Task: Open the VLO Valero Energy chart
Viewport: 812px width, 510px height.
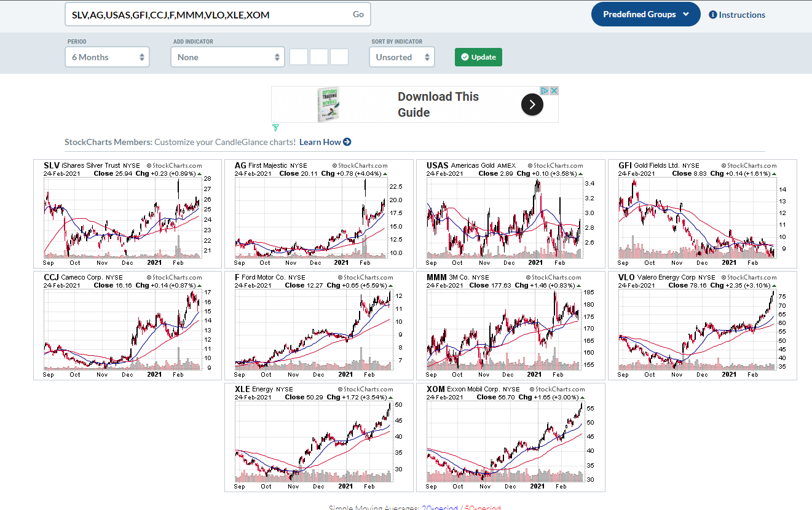Action: pos(703,326)
